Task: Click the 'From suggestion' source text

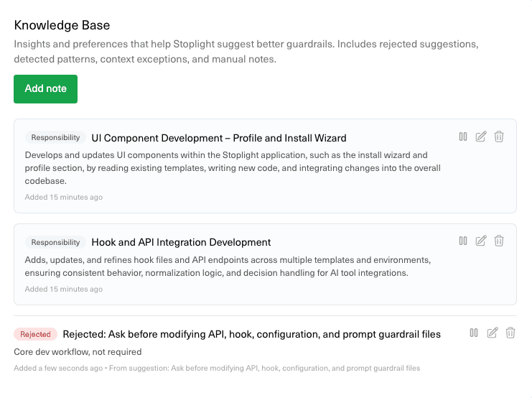Action: (272, 369)
